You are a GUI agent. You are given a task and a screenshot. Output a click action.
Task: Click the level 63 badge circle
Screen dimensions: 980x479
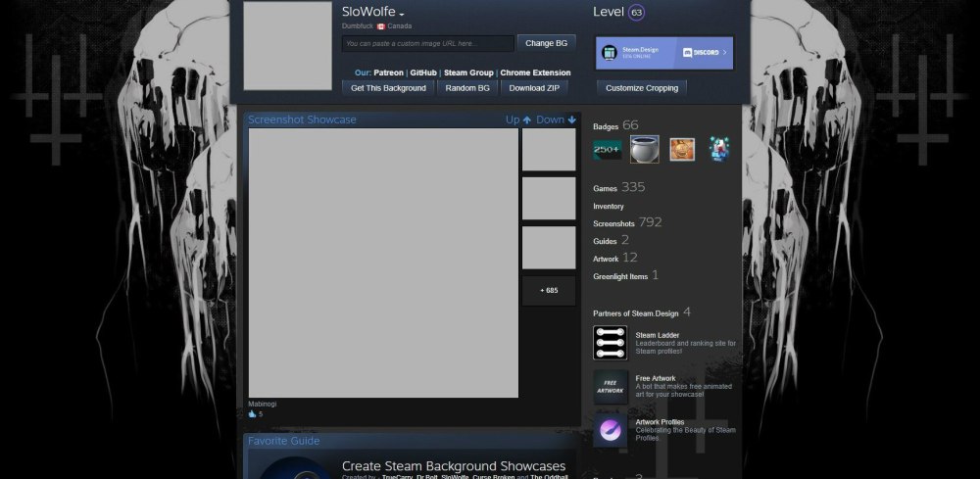[636, 13]
